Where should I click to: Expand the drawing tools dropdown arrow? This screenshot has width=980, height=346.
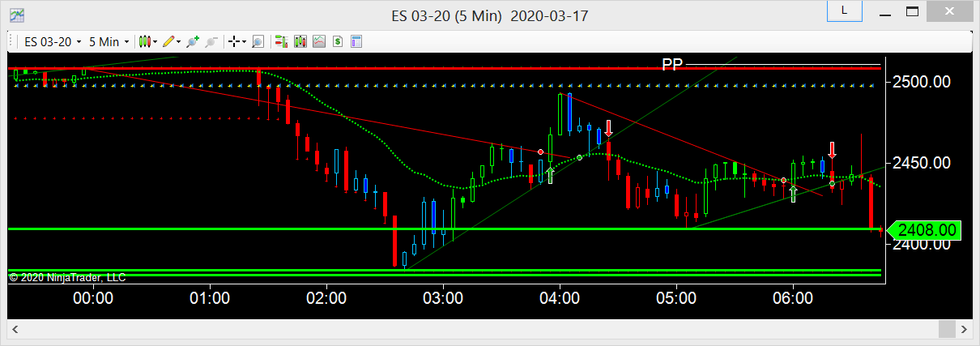[x=179, y=41]
